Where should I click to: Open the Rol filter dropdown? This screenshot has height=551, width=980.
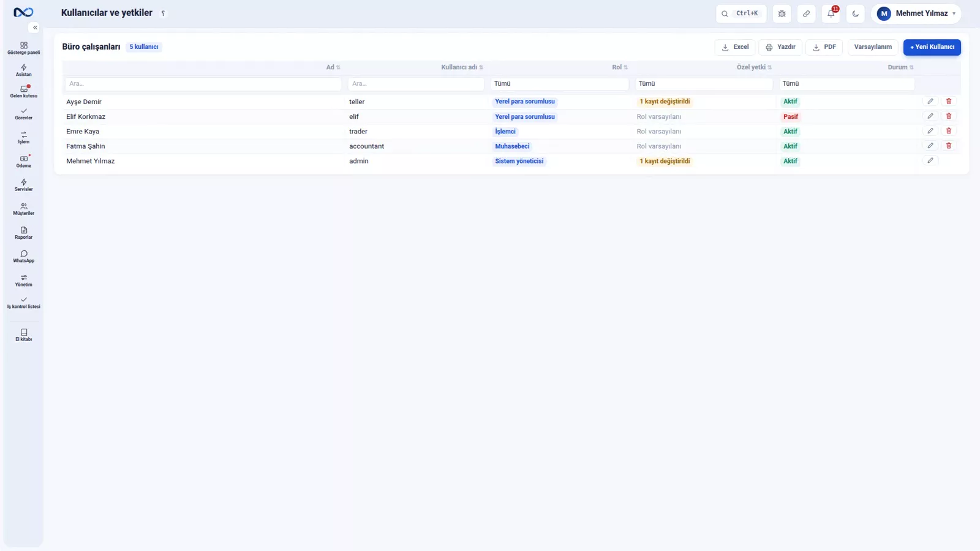[x=560, y=84]
